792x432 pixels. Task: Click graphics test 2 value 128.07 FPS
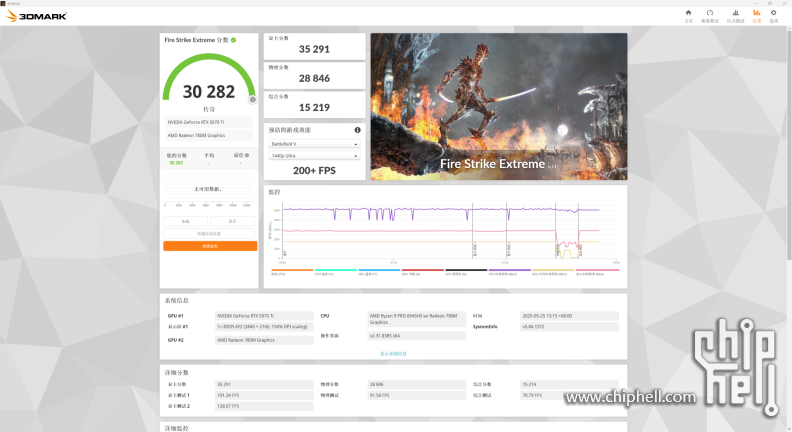point(264,406)
